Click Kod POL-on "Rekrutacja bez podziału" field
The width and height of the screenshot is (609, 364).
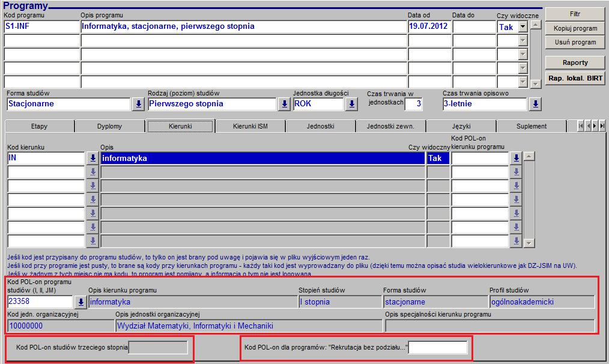tap(438, 347)
